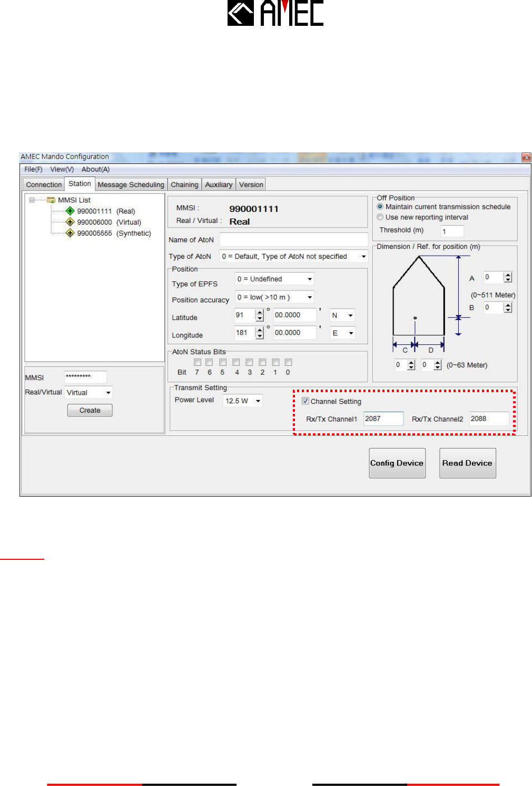Open the Type of EPFS dropdown

(x=274, y=279)
